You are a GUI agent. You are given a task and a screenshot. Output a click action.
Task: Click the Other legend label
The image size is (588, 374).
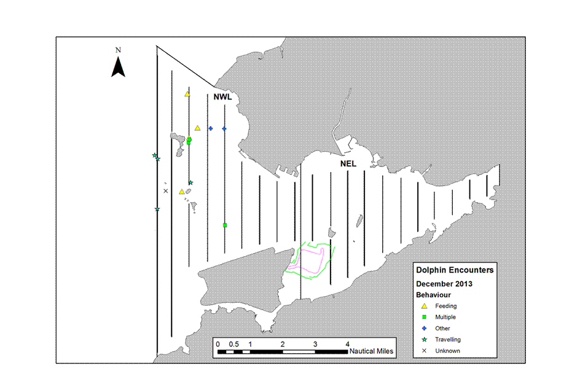point(442,329)
